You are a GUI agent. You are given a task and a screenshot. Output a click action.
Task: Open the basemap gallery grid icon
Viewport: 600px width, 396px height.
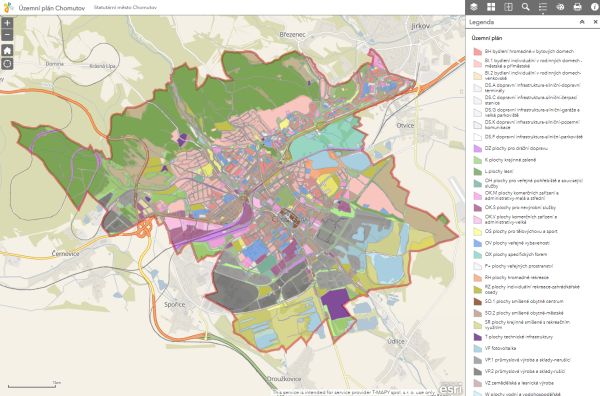(x=491, y=7)
